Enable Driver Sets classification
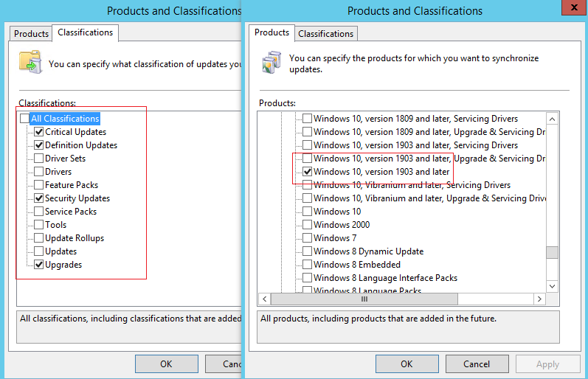The height and width of the screenshot is (379, 588). [38, 159]
